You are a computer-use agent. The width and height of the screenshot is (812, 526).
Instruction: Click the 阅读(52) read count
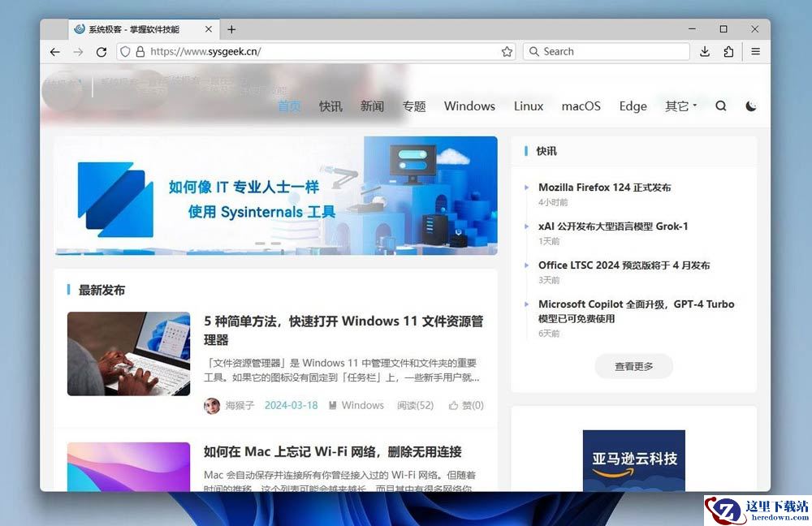click(415, 405)
